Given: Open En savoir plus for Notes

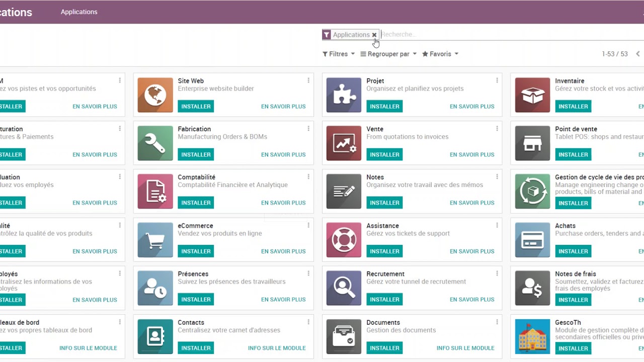Looking at the screenshot, I should [472, 203].
